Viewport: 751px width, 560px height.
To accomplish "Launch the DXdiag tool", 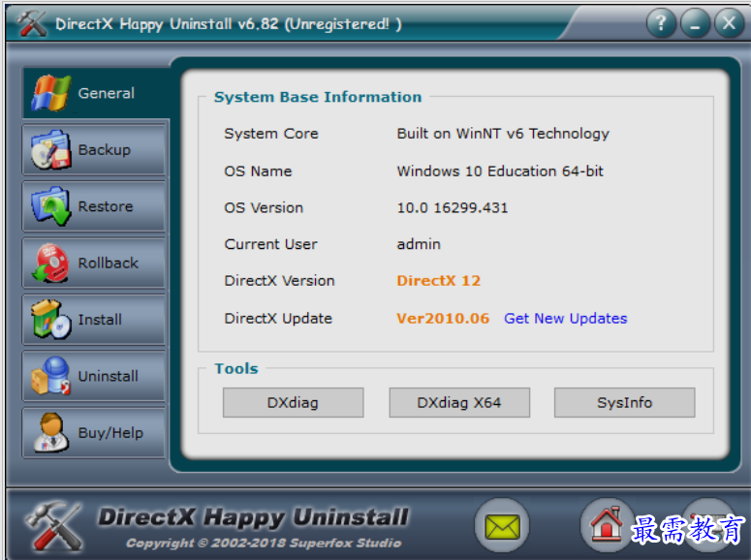I will (x=293, y=402).
